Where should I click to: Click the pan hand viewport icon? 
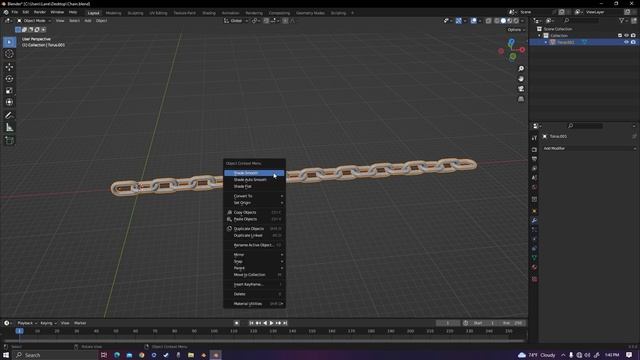521,78
